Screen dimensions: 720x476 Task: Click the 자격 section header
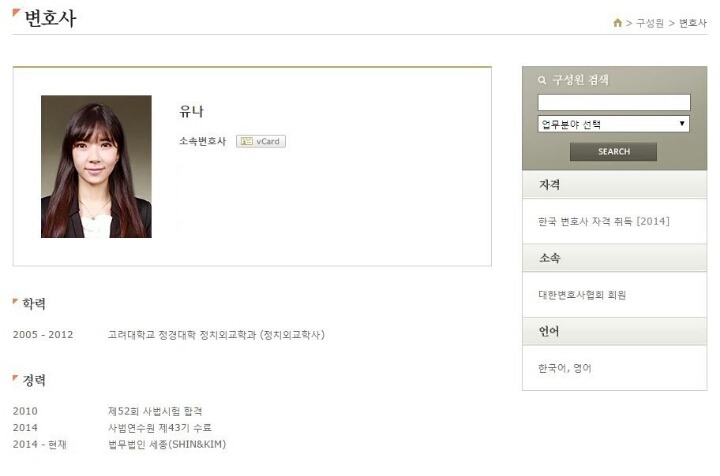point(614,185)
